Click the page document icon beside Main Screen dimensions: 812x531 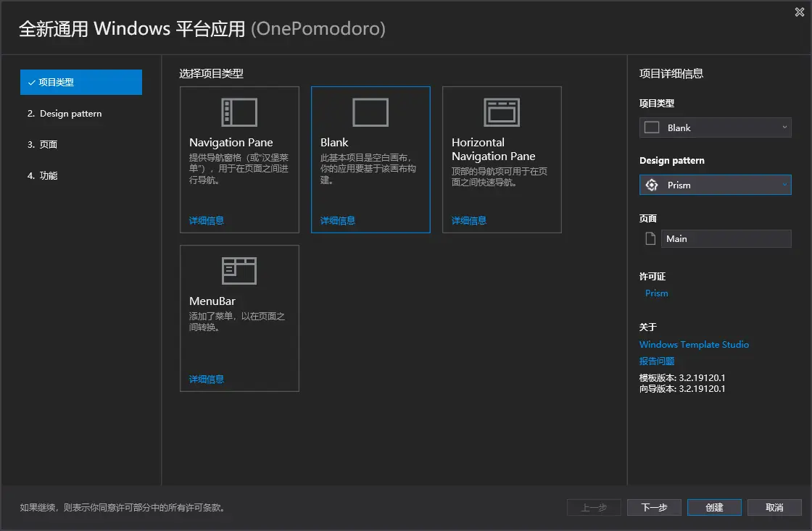(650, 238)
